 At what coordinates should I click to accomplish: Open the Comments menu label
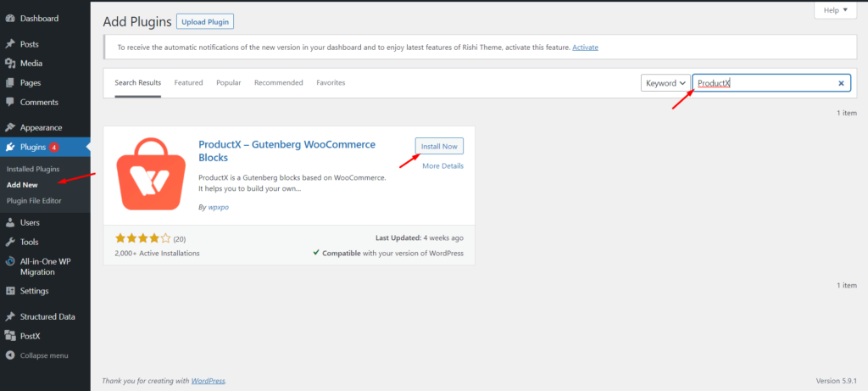pos(39,102)
